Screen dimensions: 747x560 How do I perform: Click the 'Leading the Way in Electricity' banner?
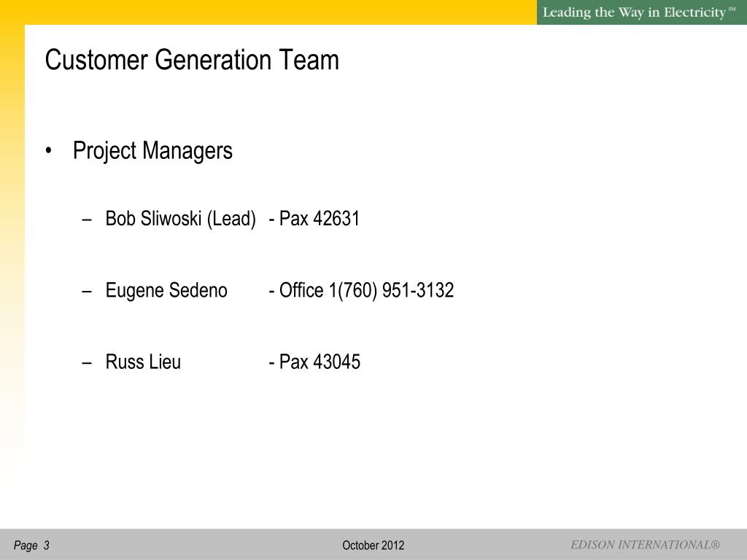tap(642, 12)
